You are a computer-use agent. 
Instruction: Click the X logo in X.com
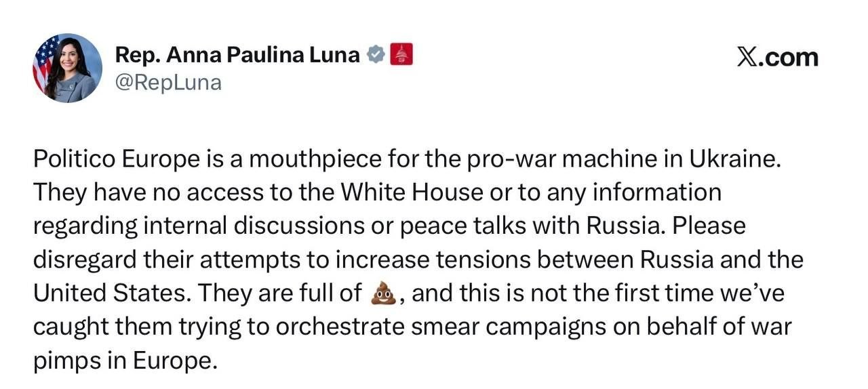point(747,58)
